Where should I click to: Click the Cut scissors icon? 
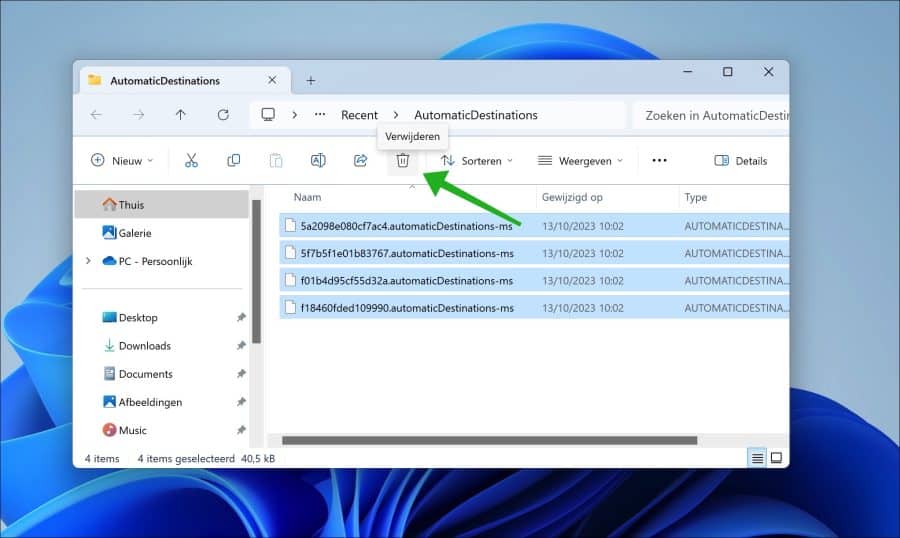pyautogui.click(x=191, y=160)
